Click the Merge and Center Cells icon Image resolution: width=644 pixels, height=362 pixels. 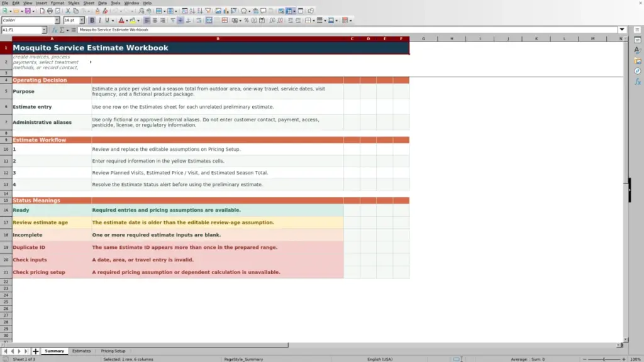click(209, 20)
